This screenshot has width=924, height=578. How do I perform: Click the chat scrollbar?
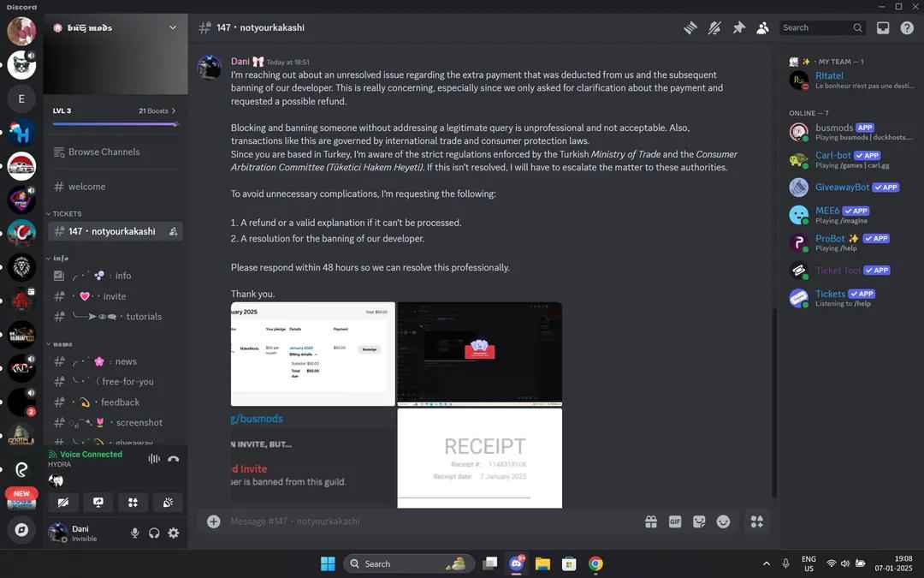click(x=773, y=402)
